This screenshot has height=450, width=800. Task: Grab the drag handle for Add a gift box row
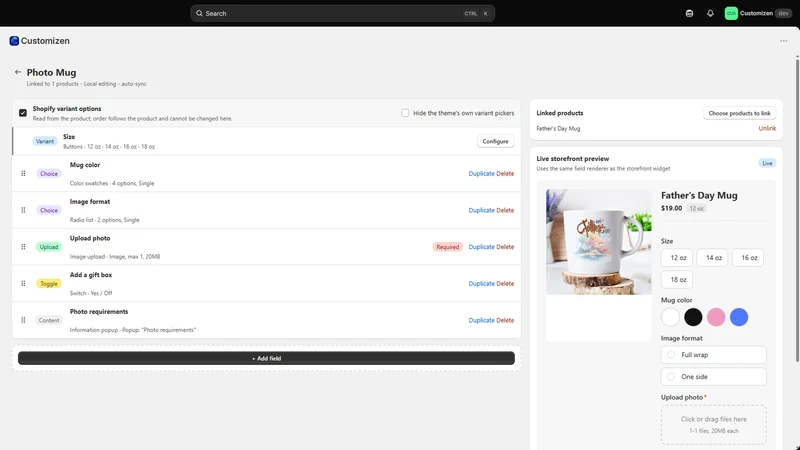pos(23,284)
